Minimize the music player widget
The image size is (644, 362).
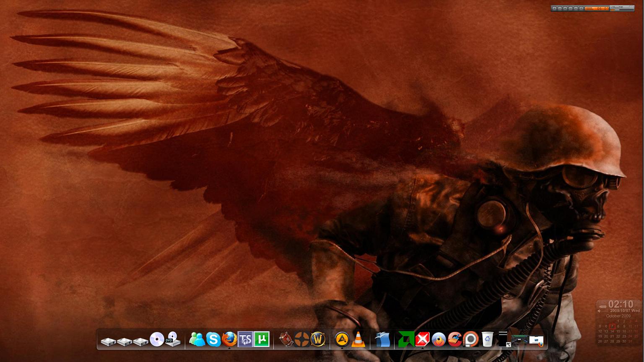point(631,7)
